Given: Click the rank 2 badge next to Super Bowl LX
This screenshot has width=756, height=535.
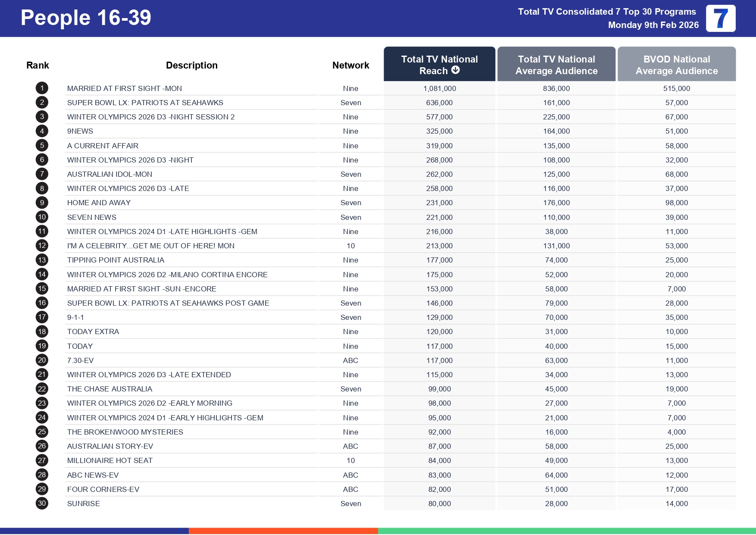Looking at the screenshot, I should [x=42, y=103].
